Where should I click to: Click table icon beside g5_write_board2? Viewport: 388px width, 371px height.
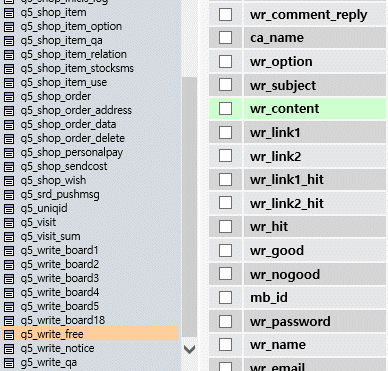click(9, 265)
